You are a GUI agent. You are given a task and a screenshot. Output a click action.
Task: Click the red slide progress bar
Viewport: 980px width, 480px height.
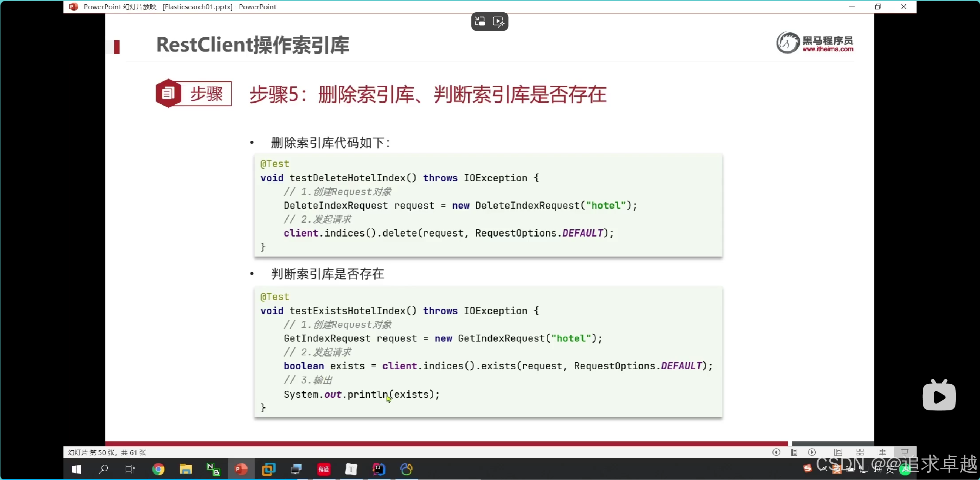(x=446, y=443)
